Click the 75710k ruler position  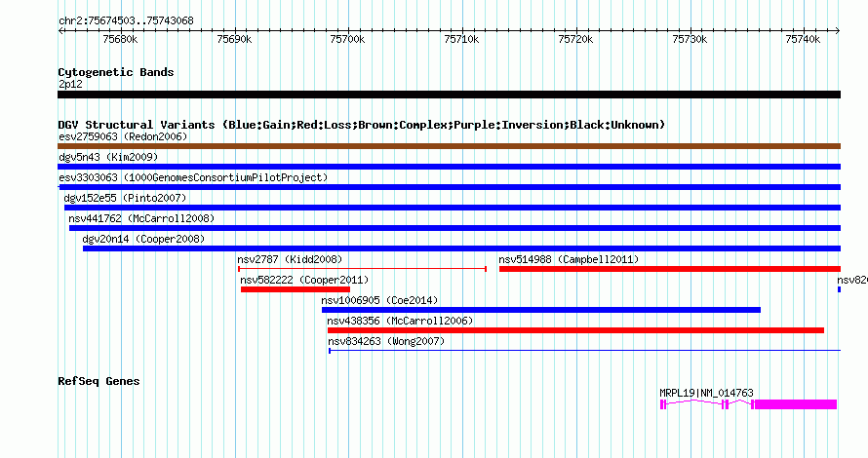tap(461, 39)
